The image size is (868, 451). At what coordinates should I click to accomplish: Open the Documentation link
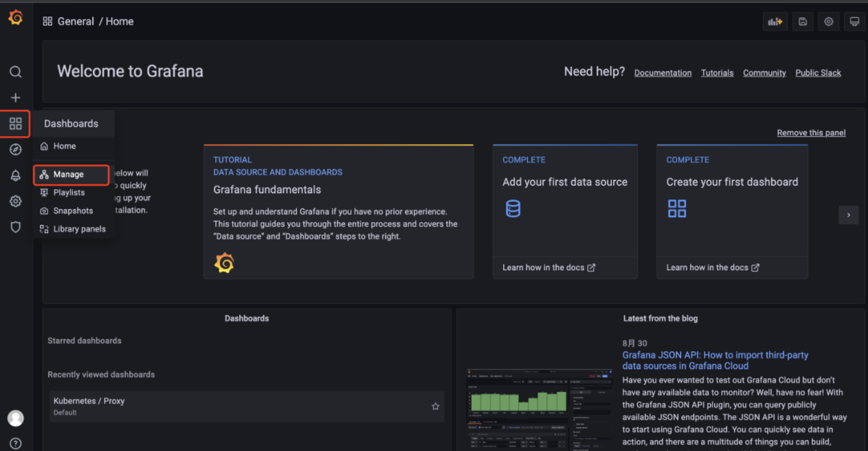pos(663,73)
